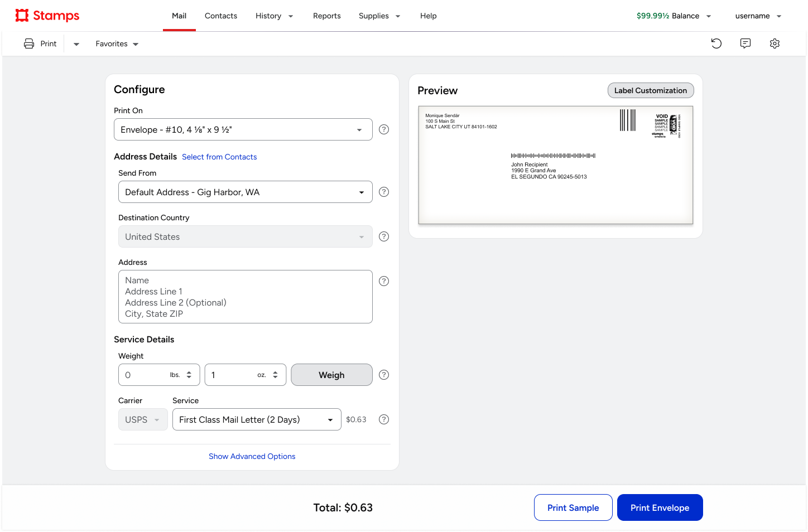The height and width of the screenshot is (532, 808).
Task: Click the Stamps logo icon
Action: click(x=22, y=16)
